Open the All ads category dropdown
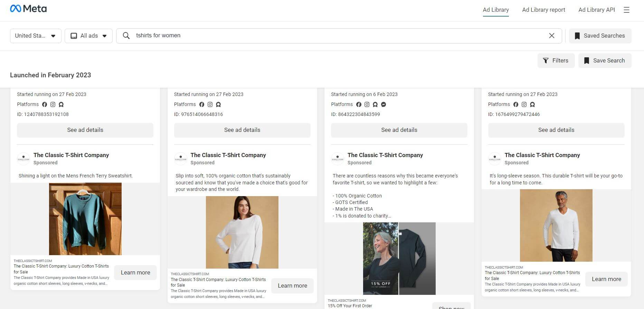 pos(88,36)
